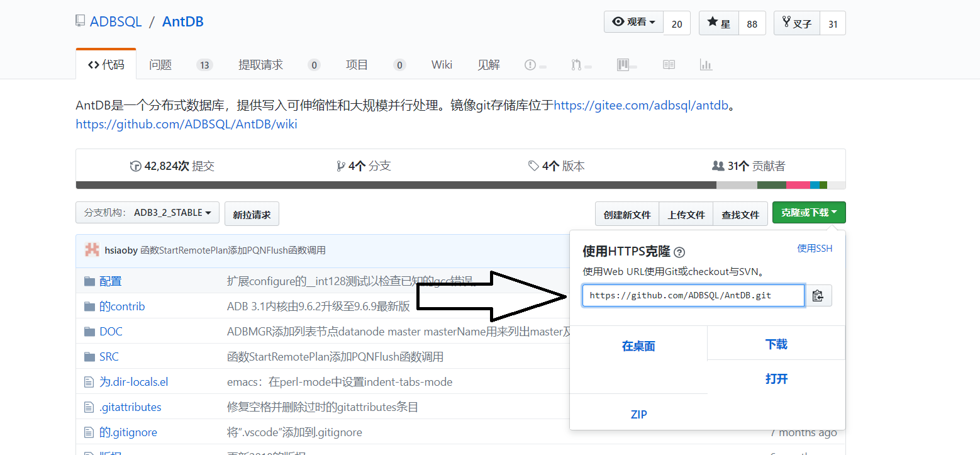Screen dimensions: 980x455
Task: Open the .gitattributes file link
Action: (x=130, y=407)
